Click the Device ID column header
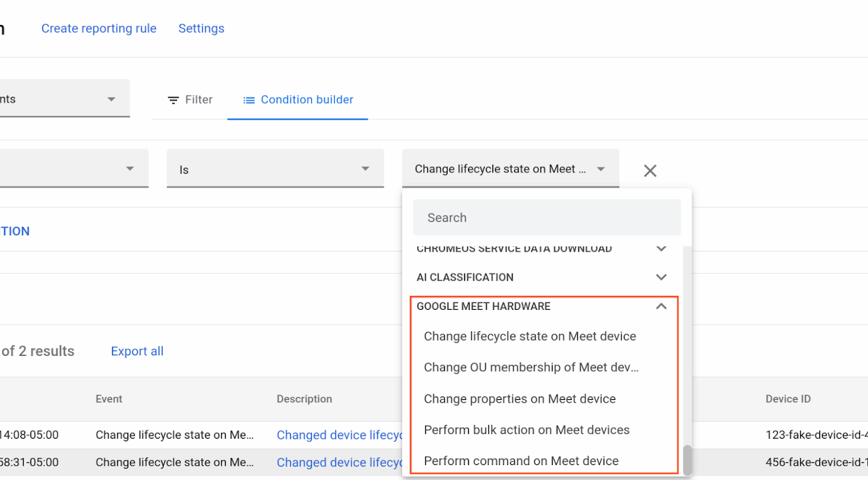The height and width of the screenshot is (480, 868). [x=788, y=399]
